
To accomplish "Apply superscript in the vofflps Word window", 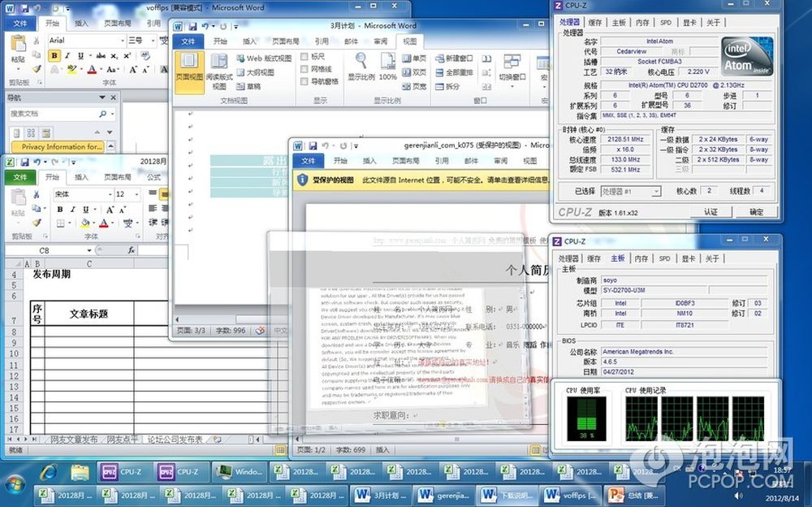I will coord(127,56).
